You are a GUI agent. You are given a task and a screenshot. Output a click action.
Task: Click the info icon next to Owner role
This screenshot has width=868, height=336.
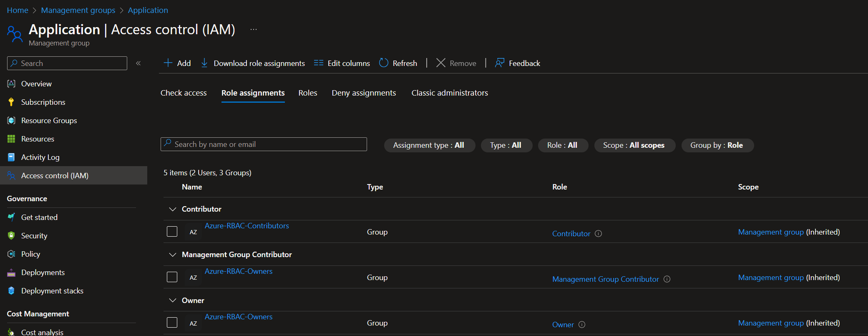(582, 325)
